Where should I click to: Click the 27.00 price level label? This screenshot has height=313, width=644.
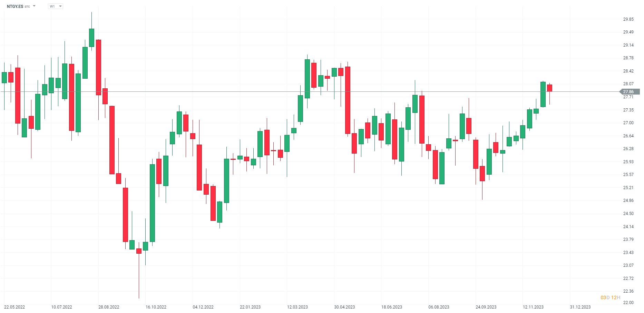pos(628,123)
